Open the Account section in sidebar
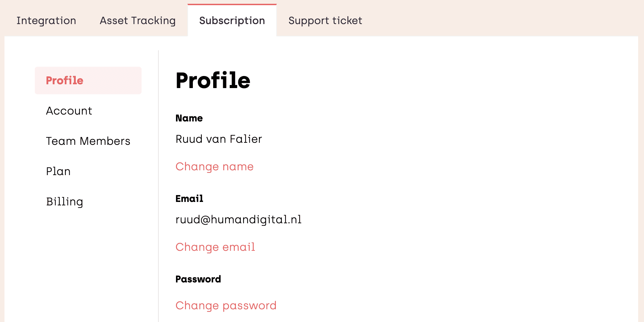 coord(69,111)
